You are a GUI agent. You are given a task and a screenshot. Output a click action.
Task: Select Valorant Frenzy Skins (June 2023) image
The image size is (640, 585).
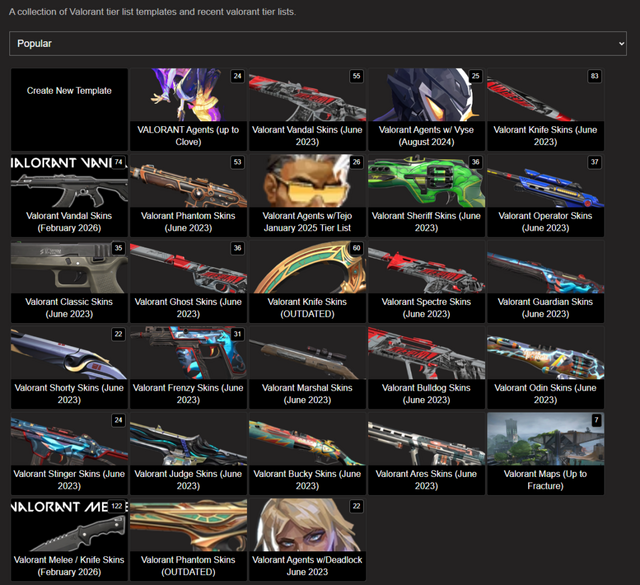point(188,353)
